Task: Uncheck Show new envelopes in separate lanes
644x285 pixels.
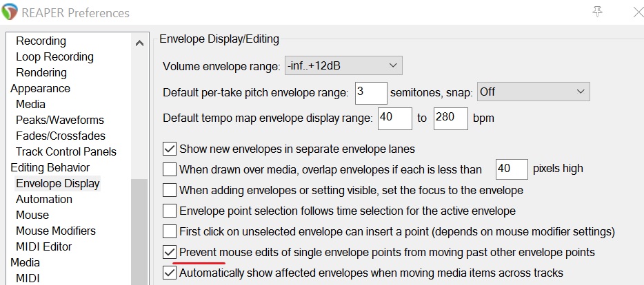Action: (x=170, y=148)
